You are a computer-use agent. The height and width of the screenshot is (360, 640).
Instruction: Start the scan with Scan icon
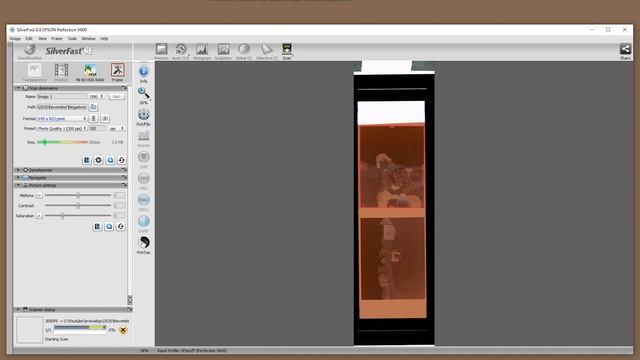287,49
